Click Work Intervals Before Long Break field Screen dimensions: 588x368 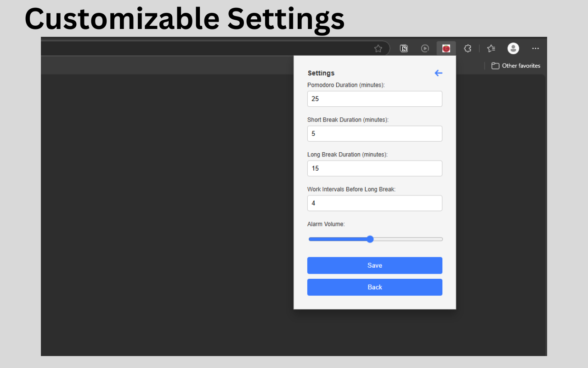374,203
